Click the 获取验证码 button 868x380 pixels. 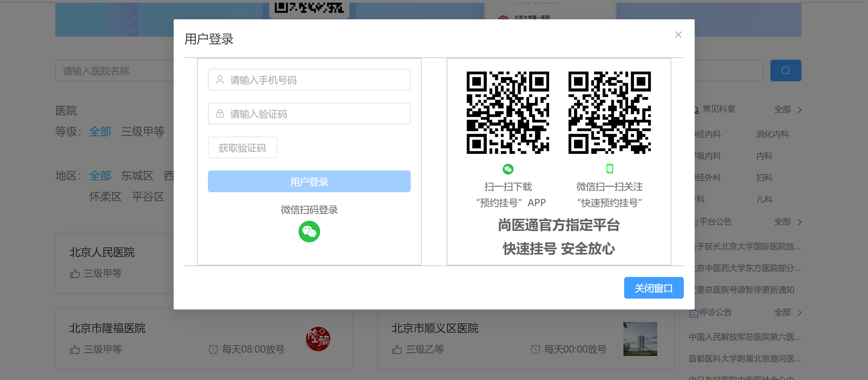[242, 147]
